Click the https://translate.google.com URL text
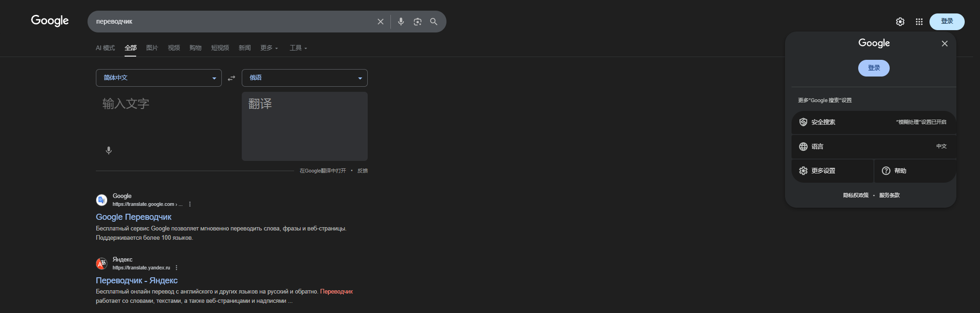Screen dimensions: 980x313 (147, 204)
